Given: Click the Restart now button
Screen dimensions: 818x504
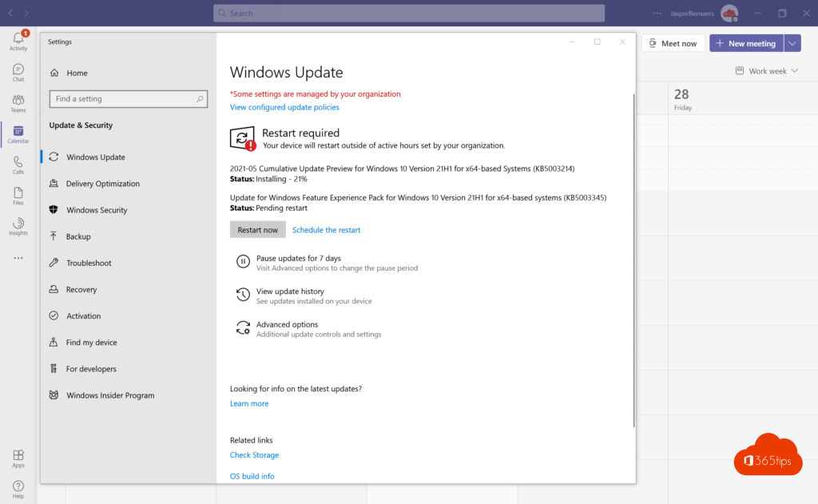Looking at the screenshot, I should pyautogui.click(x=258, y=229).
